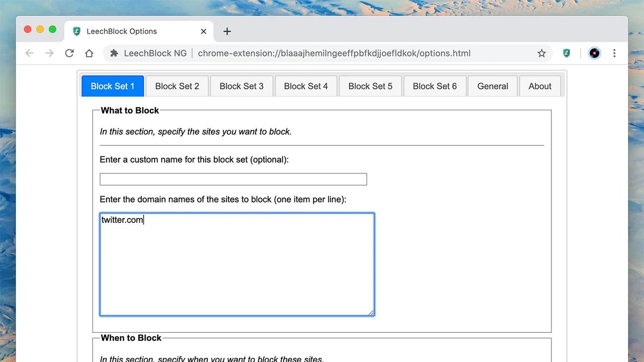This screenshot has height=362, width=644.
Task: Click the custom block set name field
Action: coord(233,179)
